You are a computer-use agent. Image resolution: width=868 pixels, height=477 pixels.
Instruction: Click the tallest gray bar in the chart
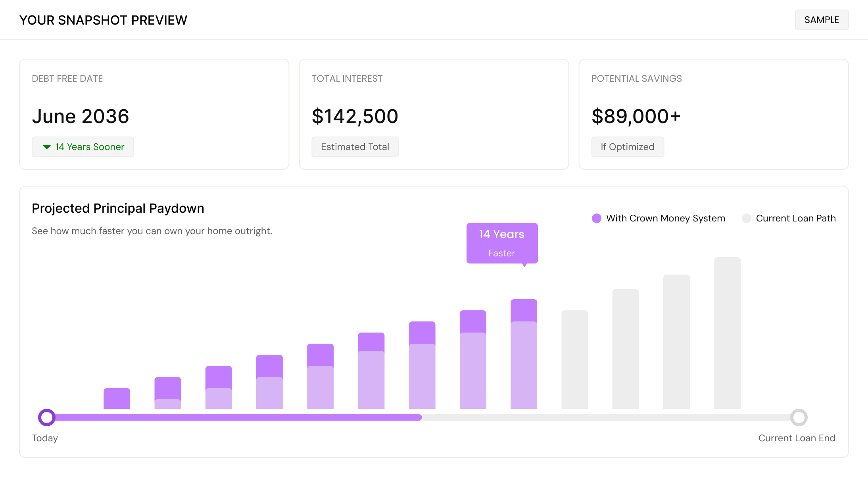pyautogui.click(x=727, y=333)
